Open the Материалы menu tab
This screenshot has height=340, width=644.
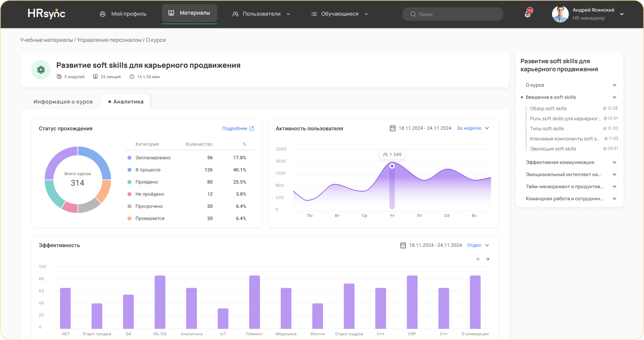click(190, 13)
